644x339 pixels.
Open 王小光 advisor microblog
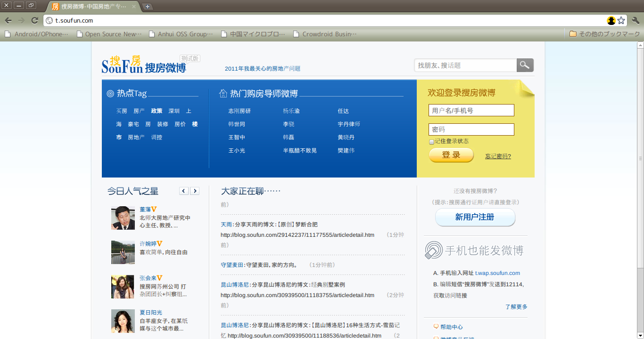(x=237, y=151)
